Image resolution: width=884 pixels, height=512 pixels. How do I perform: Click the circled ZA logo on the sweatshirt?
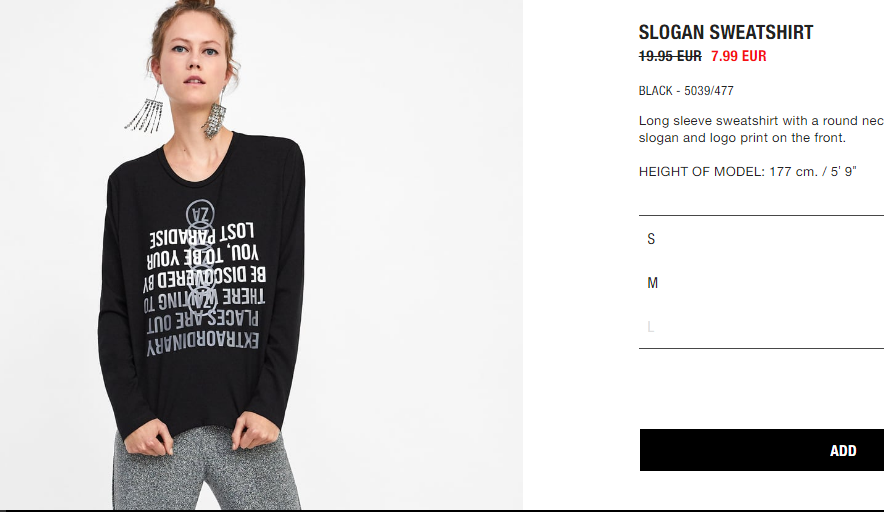pyautogui.click(x=200, y=214)
